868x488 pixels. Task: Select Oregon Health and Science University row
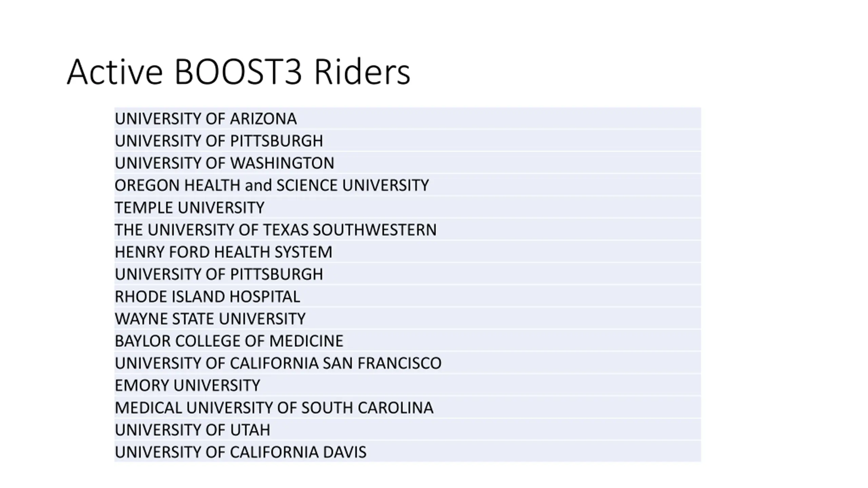pyautogui.click(x=408, y=185)
